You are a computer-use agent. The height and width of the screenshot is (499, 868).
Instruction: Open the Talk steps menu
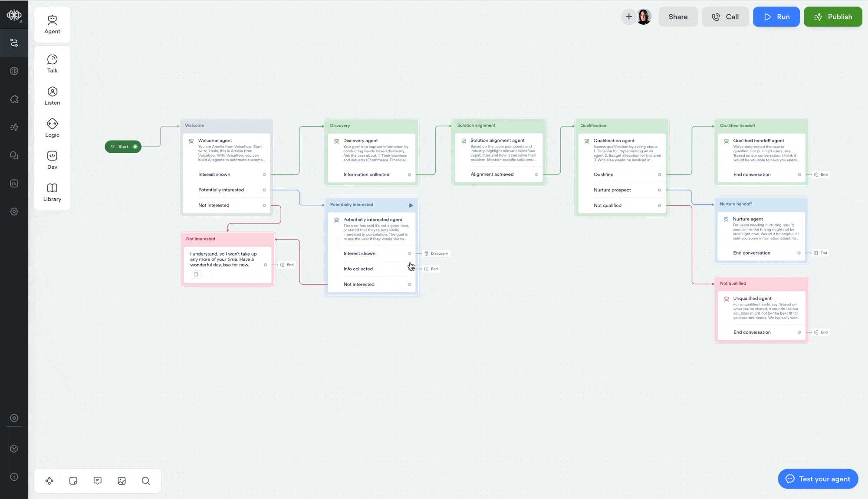[x=52, y=63]
